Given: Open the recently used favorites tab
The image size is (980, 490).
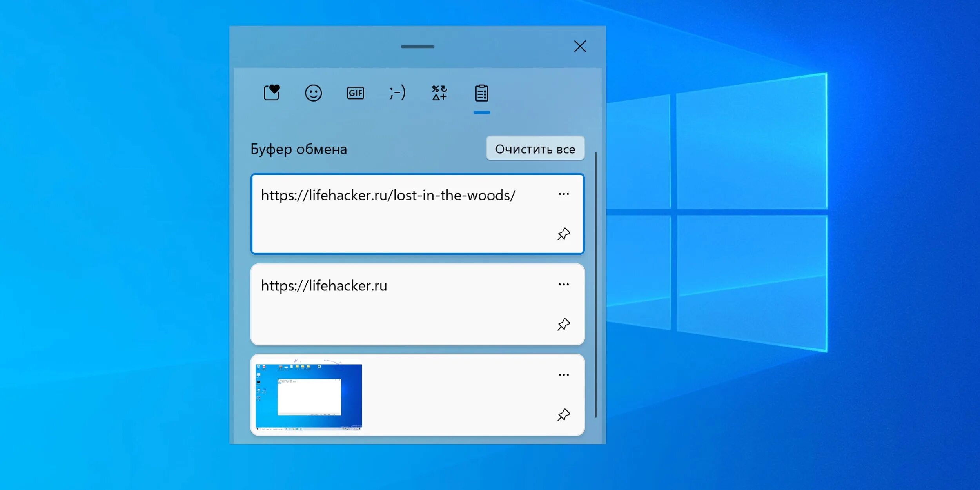Looking at the screenshot, I should pos(271,93).
